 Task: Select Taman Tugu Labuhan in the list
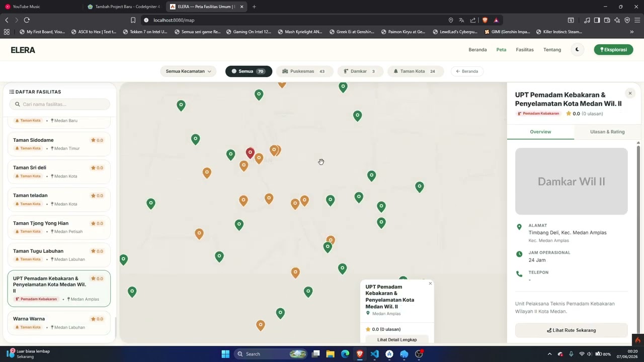tap(59, 255)
